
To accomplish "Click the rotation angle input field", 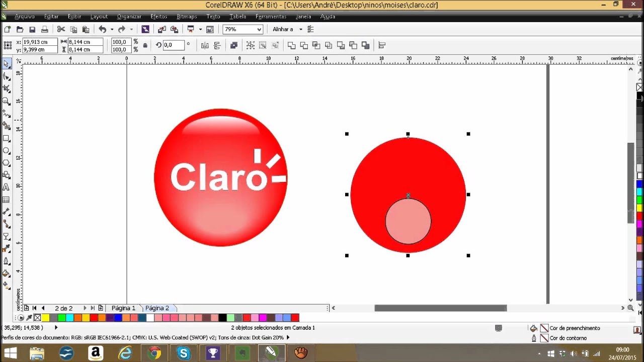I will [173, 45].
